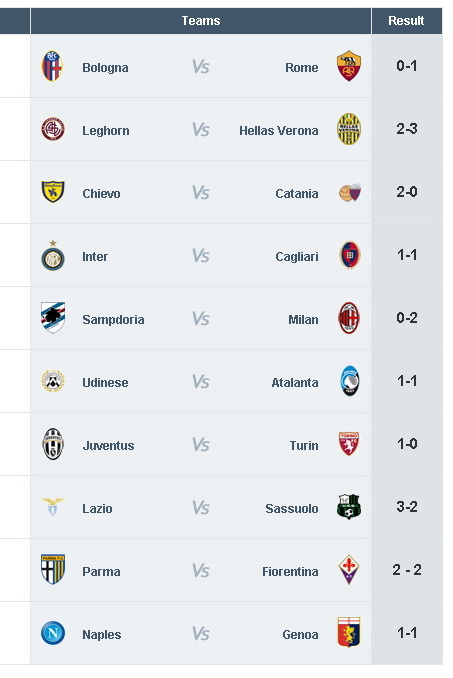The image size is (453, 678).
Task: Click the Fiorentina purple lily crest
Action: [349, 570]
